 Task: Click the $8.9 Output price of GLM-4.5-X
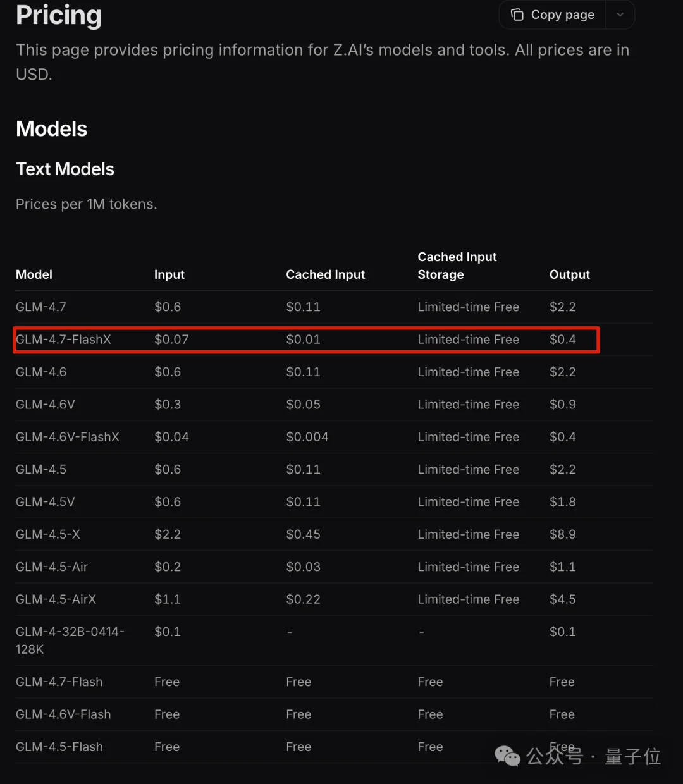pyautogui.click(x=562, y=534)
